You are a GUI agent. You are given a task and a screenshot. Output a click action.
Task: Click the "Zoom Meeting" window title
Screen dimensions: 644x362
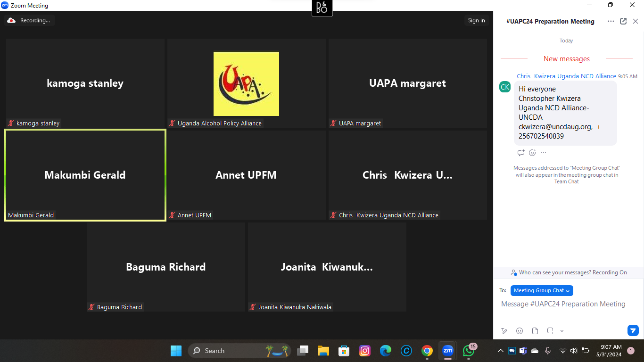coord(29,6)
